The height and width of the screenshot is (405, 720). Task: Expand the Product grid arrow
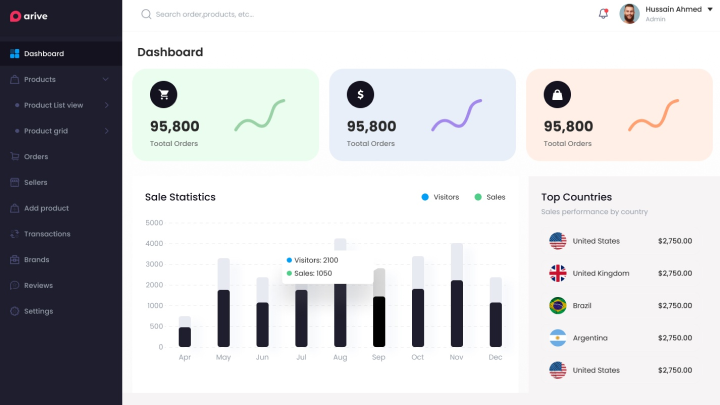pyautogui.click(x=106, y=131)
